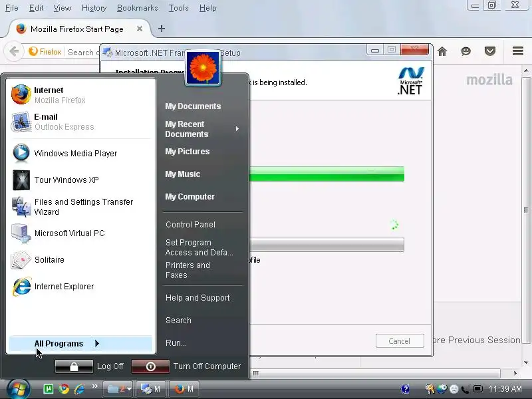Click the Firefox Home toolbar icon
532x399 pixels.
click(442, 52)
